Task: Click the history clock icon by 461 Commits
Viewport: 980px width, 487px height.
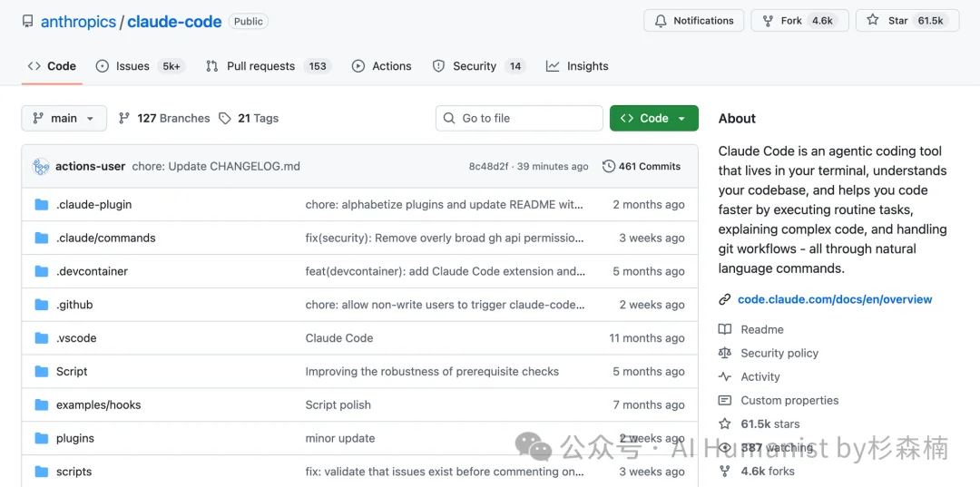Action: [x=609, y=167]
